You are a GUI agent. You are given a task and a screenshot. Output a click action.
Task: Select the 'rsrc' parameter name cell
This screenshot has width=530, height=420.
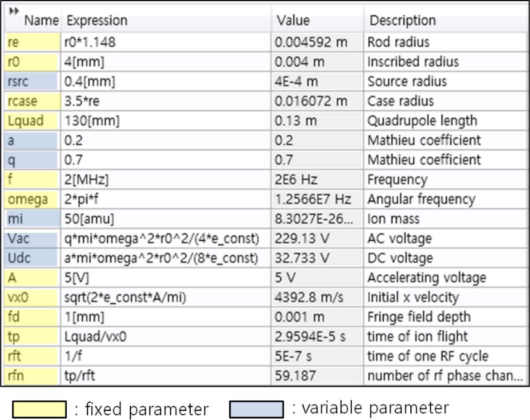(x=33, y=81)
